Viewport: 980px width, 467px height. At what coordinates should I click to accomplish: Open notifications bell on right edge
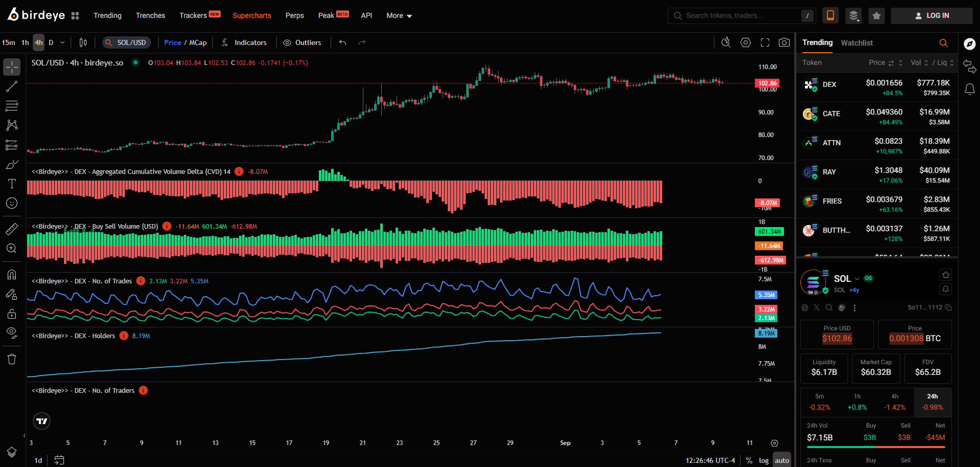click(x=970, y=90)
